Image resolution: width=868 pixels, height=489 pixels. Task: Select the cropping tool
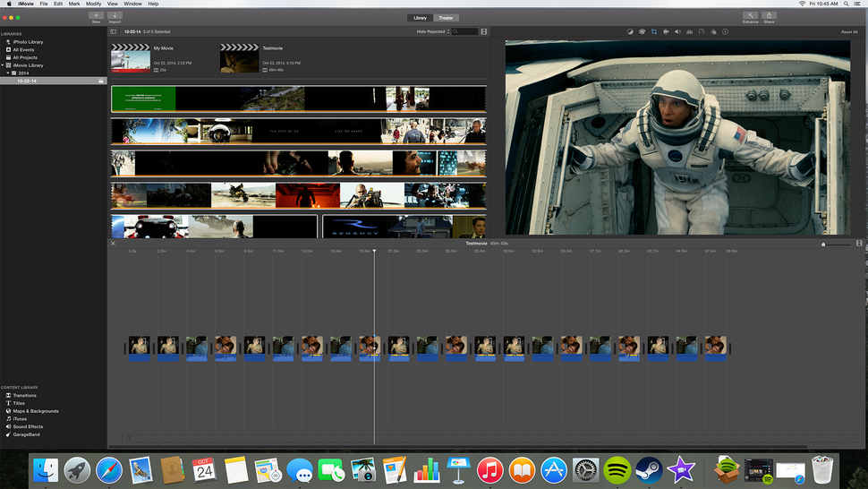coord(654,31)
